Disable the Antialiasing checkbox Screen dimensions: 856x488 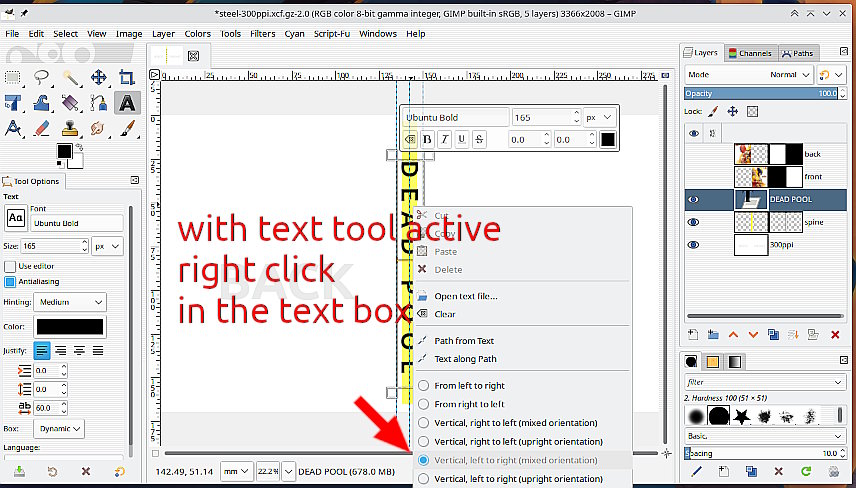tap(10, 282)
